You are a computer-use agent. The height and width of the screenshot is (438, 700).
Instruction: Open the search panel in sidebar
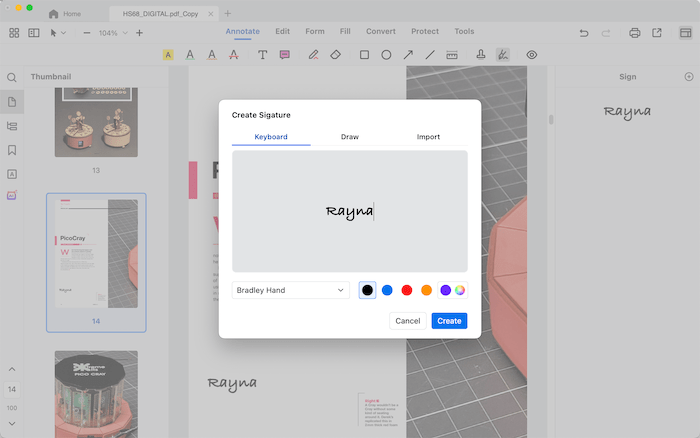[x=12, y=78]
